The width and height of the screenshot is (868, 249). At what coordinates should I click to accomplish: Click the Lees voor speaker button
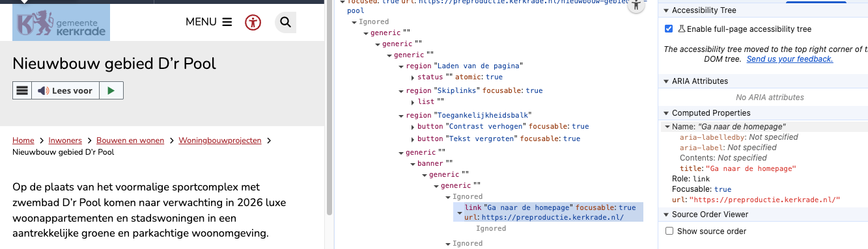pyautogui.click(x=65, y=91)
